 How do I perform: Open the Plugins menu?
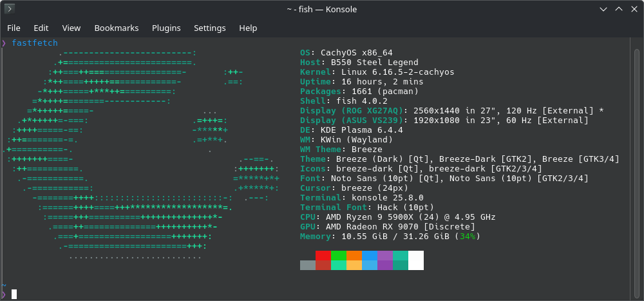(x=166, y=28)
